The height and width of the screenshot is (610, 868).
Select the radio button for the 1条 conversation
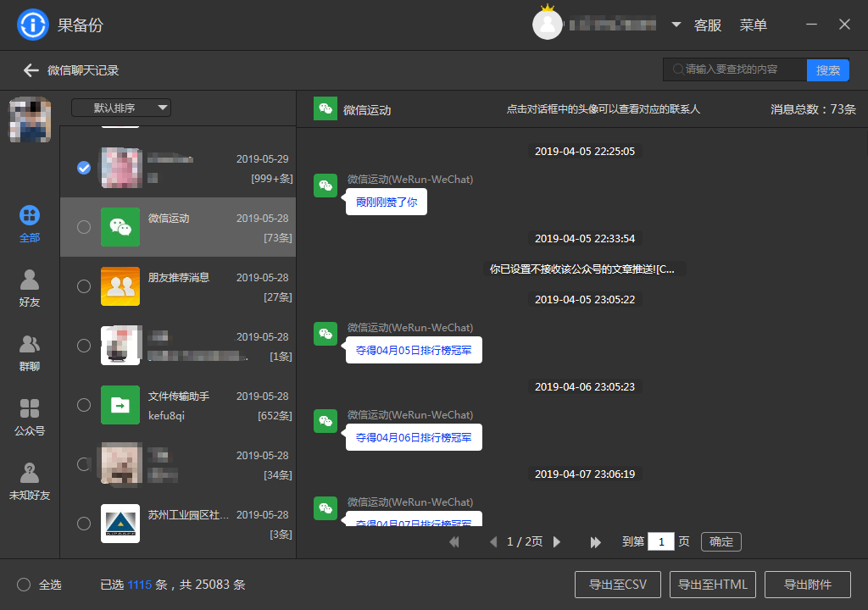[x=84, y=346]
